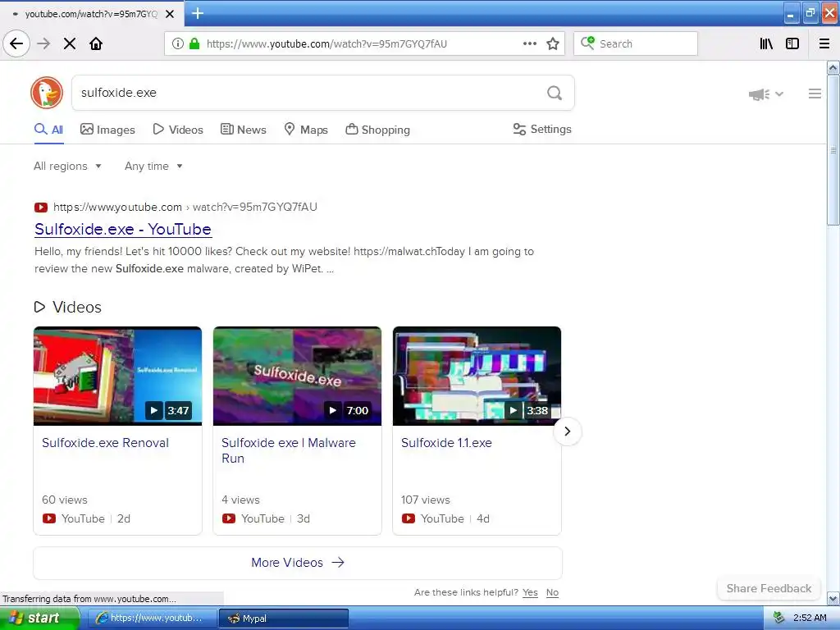Screen dimensions: 840x630
Task: Open the Windows Start menu
Action: point(39,618)
